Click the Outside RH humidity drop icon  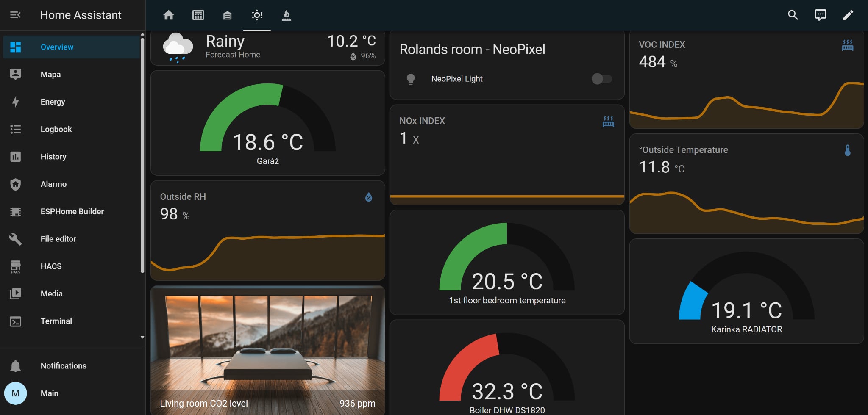click(369, 197)
